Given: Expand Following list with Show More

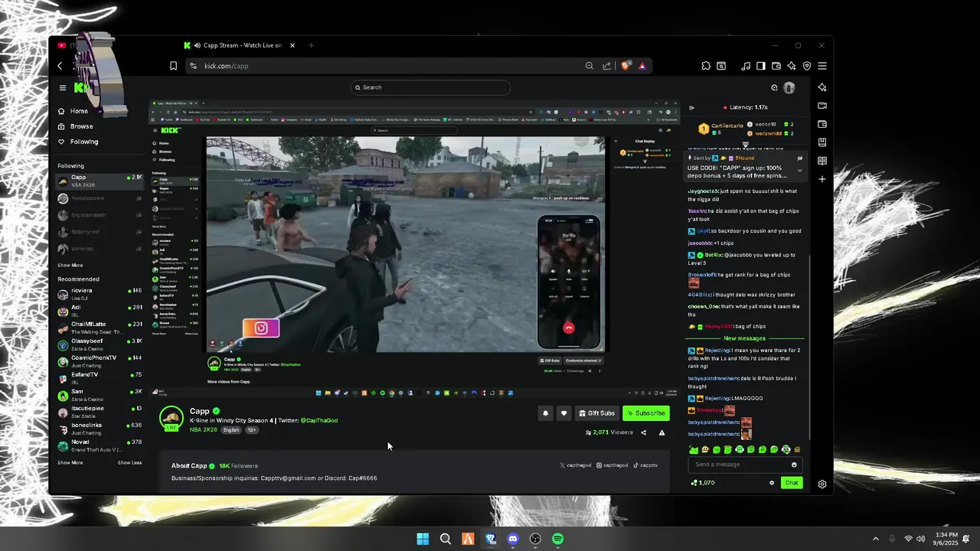Looking at the screenshot, I should point(70,266).
